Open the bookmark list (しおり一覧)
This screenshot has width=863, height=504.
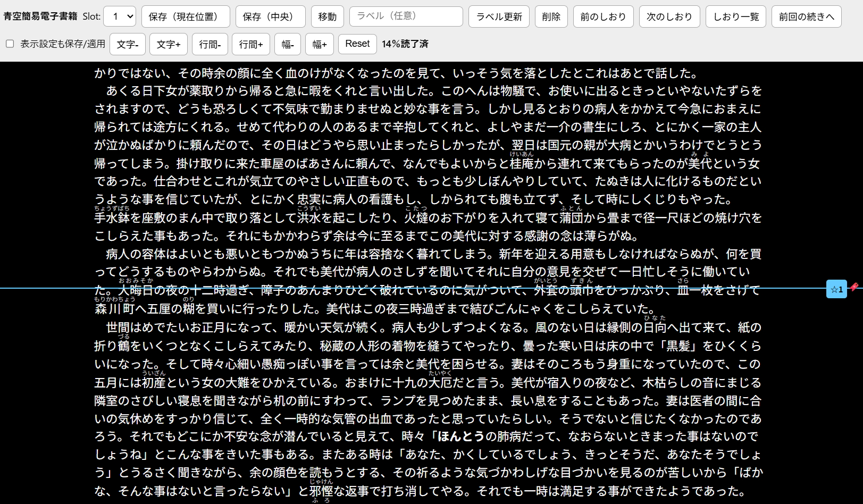pyautogui.click(x=735, y=16)
